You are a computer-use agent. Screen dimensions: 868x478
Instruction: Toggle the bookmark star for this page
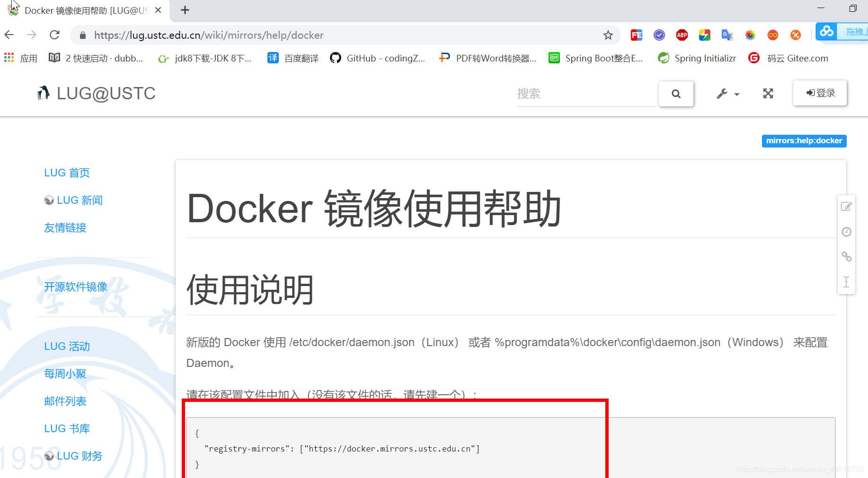[608, 35]
